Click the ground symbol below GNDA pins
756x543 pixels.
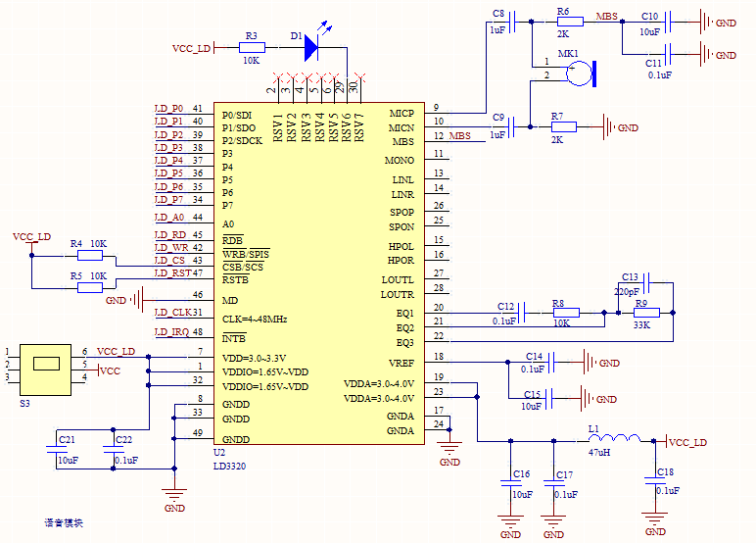coord(449,447)
